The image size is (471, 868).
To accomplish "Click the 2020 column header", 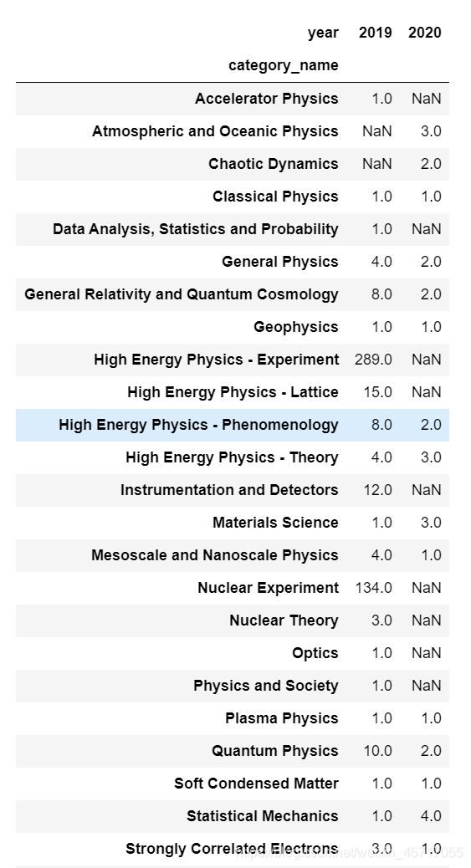I will (425, 33).
